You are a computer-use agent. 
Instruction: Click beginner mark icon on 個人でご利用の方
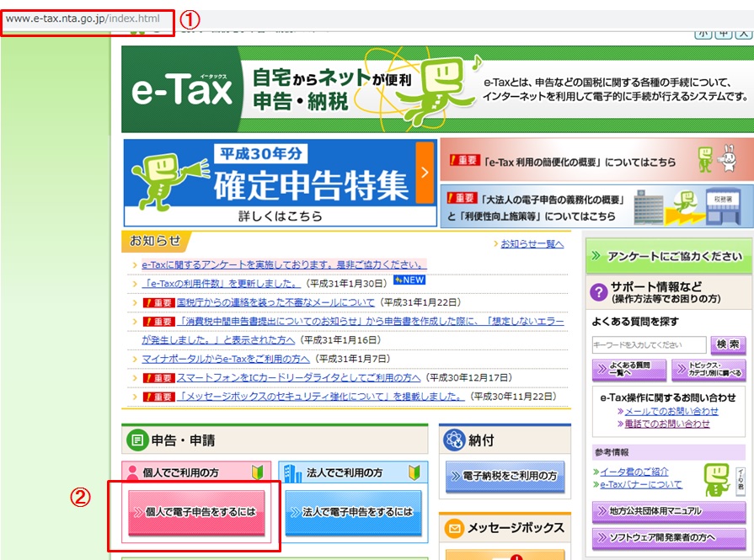tap(257, 472)
